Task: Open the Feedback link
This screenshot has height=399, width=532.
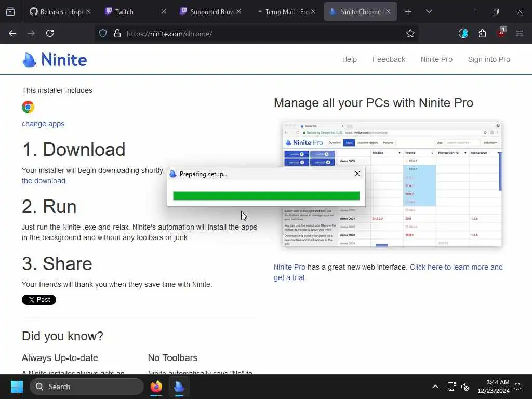Action: tap(389, 59)
